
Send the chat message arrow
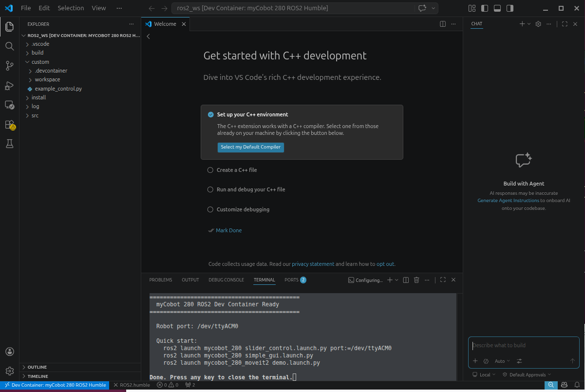(x=572, y=361)
